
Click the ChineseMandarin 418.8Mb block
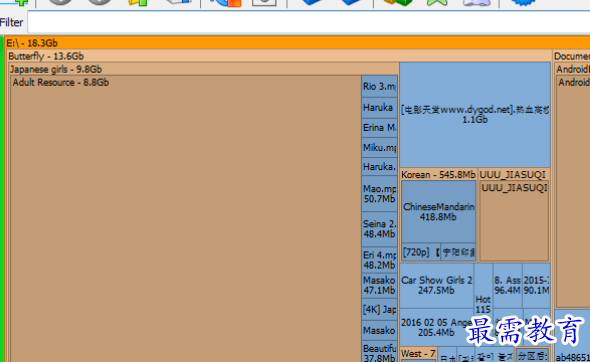[438, 211]
